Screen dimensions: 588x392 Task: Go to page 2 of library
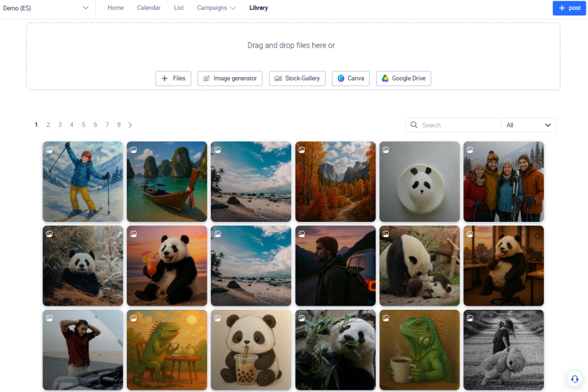[48, 125]
